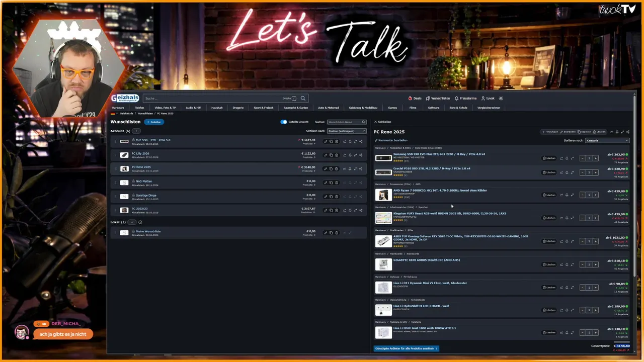Toggle the Geteilte Ansicht switch
This screenshot has width=644, height=362.
click(284, 122)
